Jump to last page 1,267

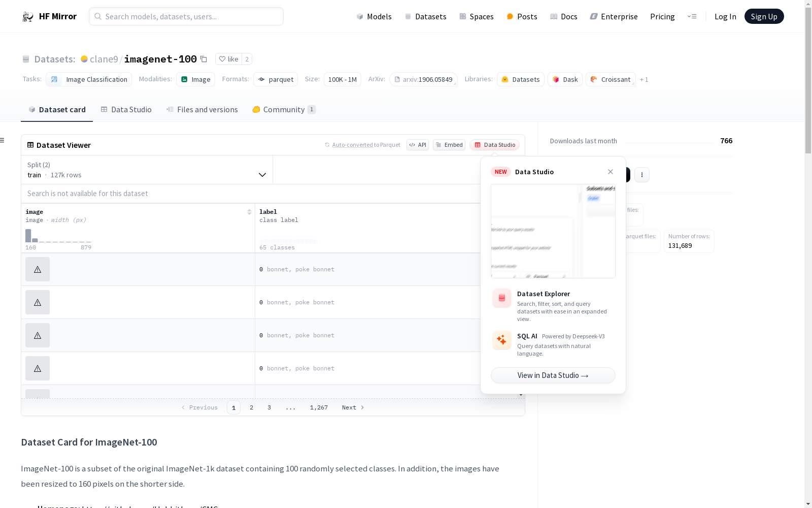click(319, 407)
